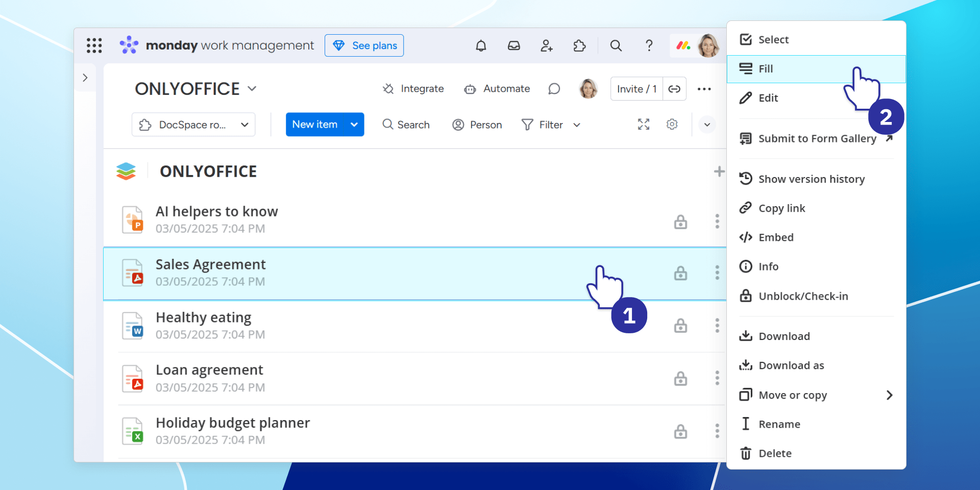The height and width of the screenshot is (490, 980).
Task: Open the user profile avatar in top bar
Action: pos(708,46)
